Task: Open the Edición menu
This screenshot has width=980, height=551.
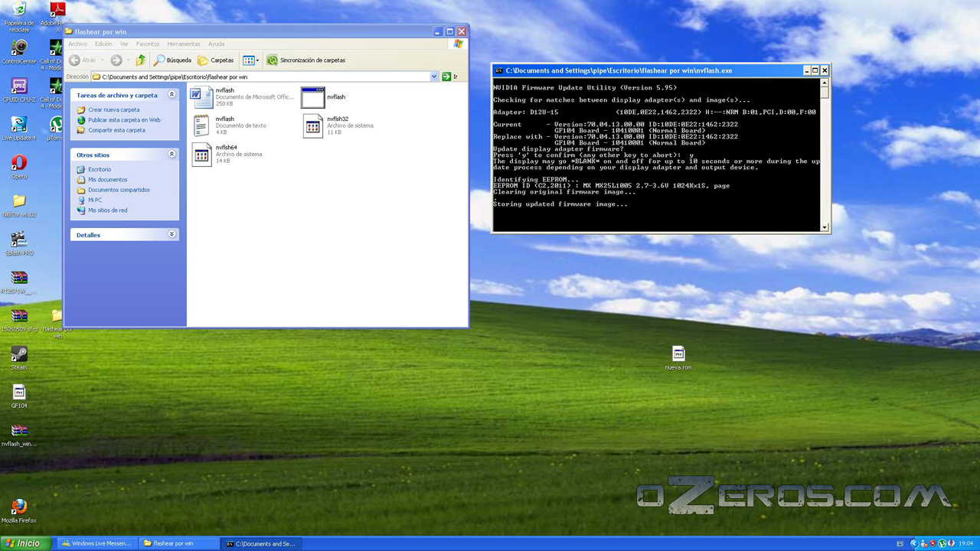Action: pyautogui.click(x=103, y=44)
